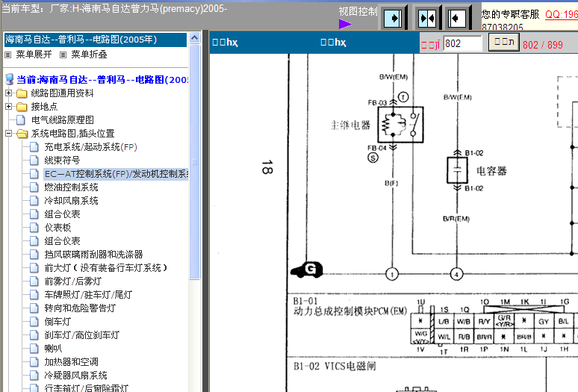Click the document icon beside 喇叭
The width and height of the screenshot is (578, 392).
click(34, 349)
